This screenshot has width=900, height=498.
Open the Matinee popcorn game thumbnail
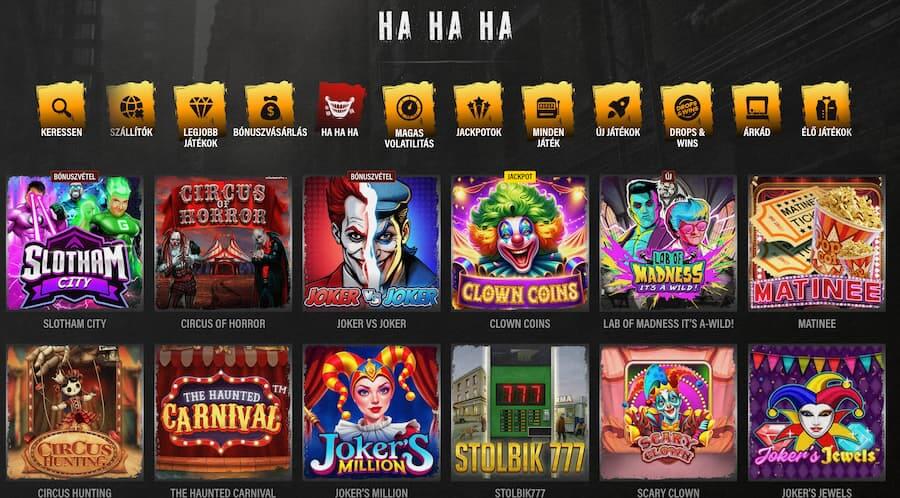click(817, 243)
